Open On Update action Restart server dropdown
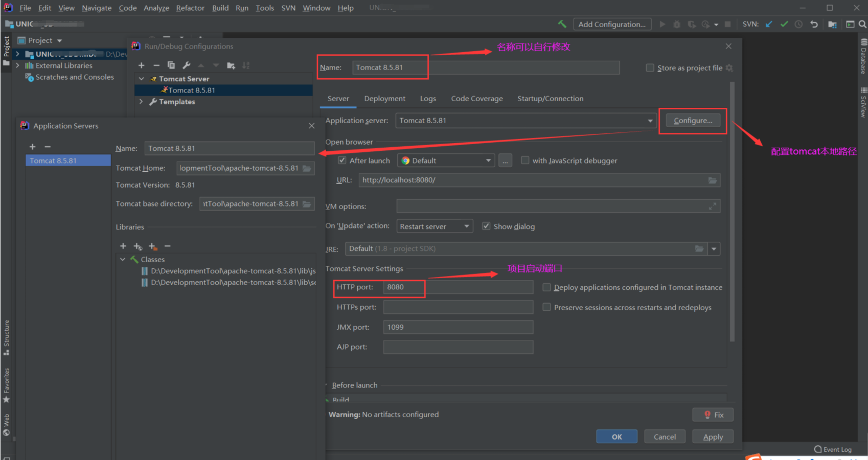The width and height of the screenshot is (868, 460). (x=435, y=226)
